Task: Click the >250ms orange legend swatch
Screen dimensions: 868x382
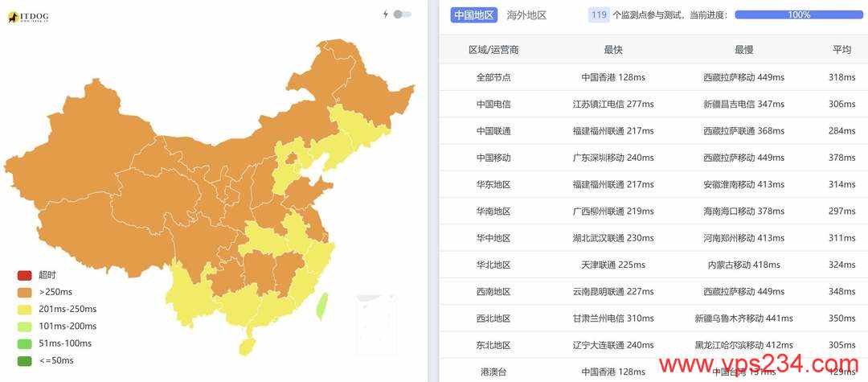Action: tap(25, 292)
